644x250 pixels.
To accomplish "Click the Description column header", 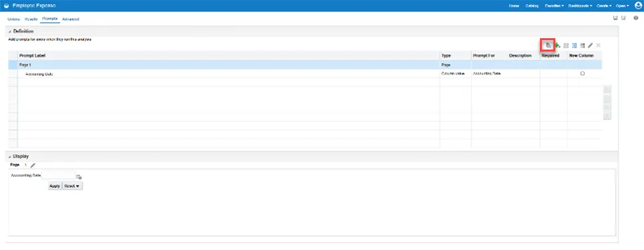I will 520,56.
